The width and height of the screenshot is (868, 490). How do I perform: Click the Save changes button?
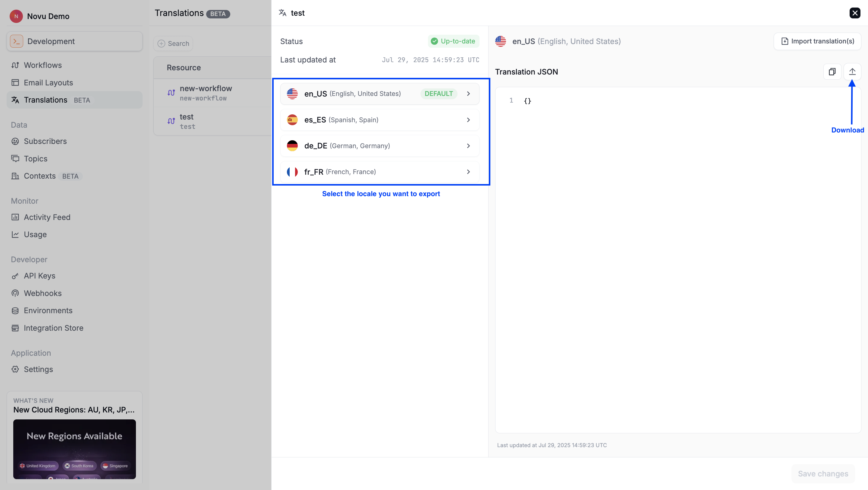pyautogui.click(x=822, y=473)
